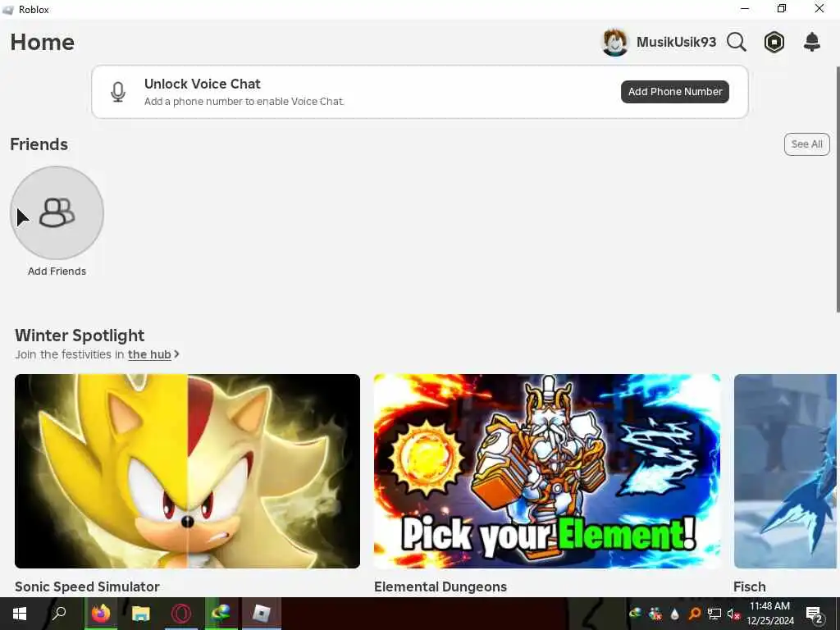Image resolution: width=840 pixels, height=630 pixels.
Task: Click the Unlock Voice Chat heading
Action: click(203, 84)
